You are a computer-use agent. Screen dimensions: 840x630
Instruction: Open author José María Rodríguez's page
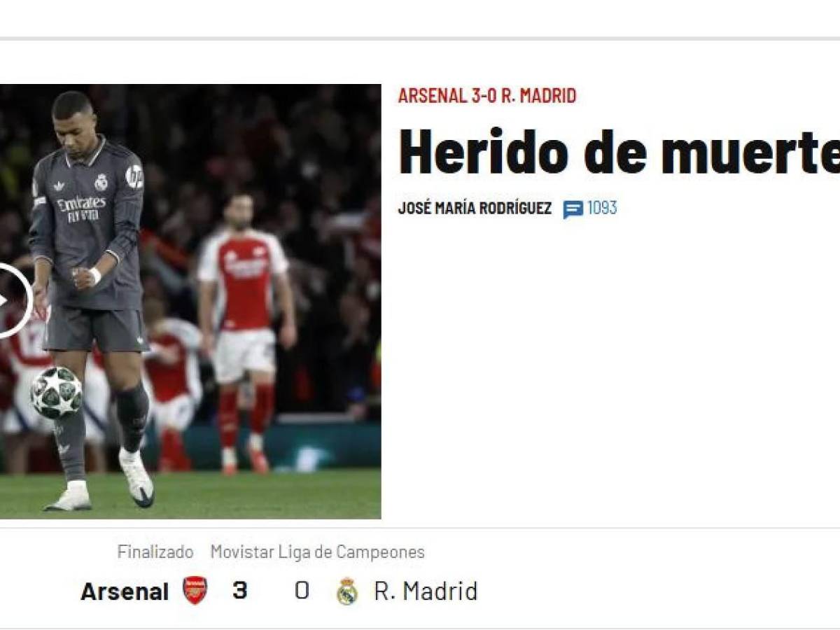click(x=475, y=209)
